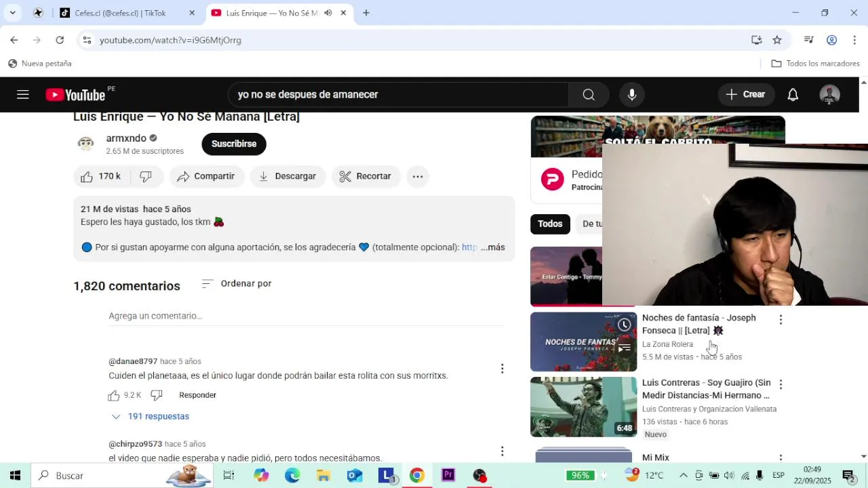Screen dimensions: 868x488
Task: Open the tab search dropdown arrow
Action: pyautogui.click(x=12, y=13)
